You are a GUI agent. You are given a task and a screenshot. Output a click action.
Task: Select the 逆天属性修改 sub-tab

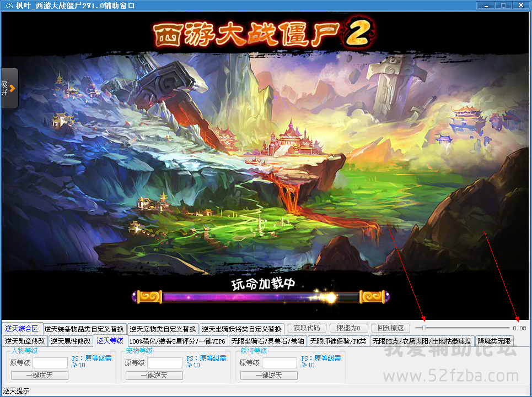pos(71,341)
